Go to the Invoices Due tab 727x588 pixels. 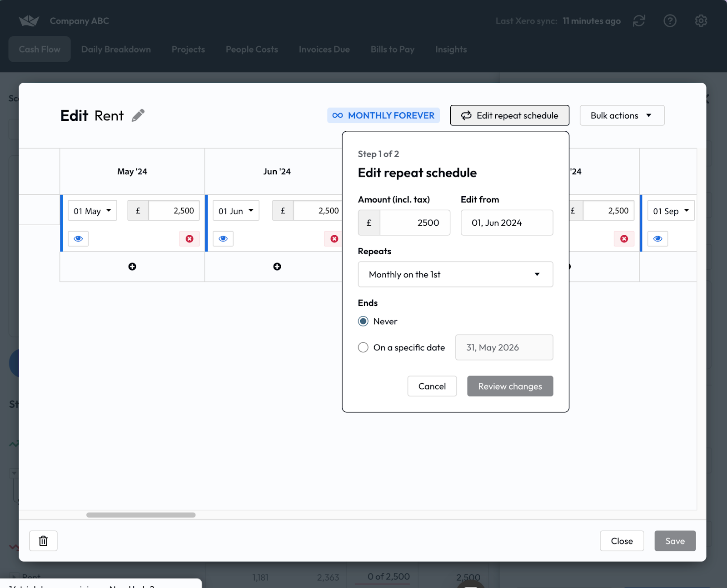pyautogui.click(x=324, y=49)
